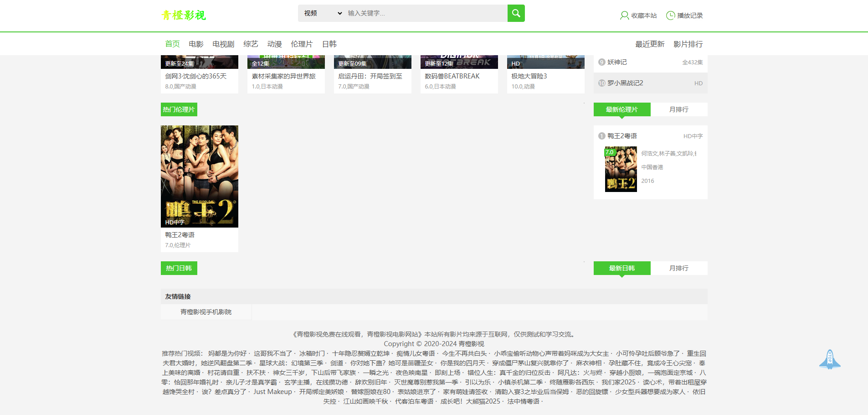Viewport: 868px width, 415px height.
Task: Click the rocket back-to-top icon
Action: point(830,359)
